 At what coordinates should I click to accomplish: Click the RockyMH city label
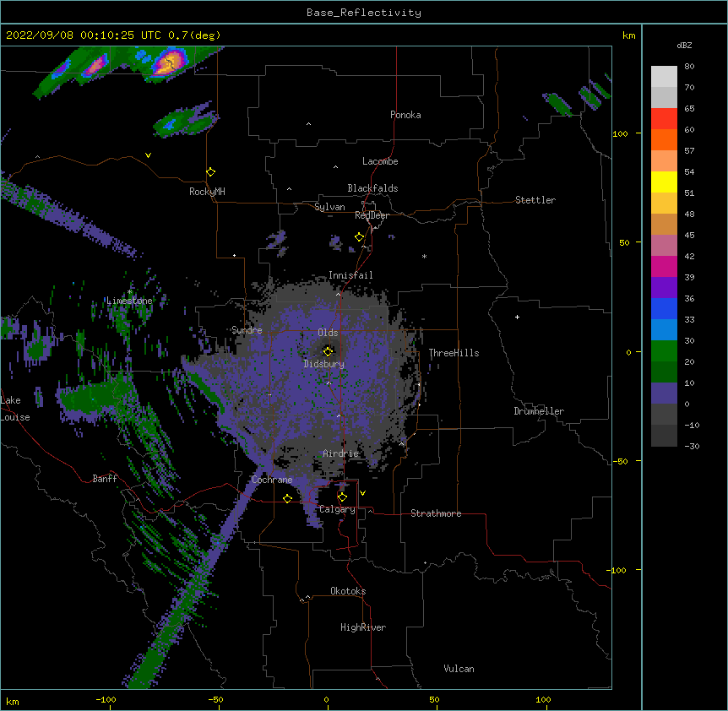(207, 192)
